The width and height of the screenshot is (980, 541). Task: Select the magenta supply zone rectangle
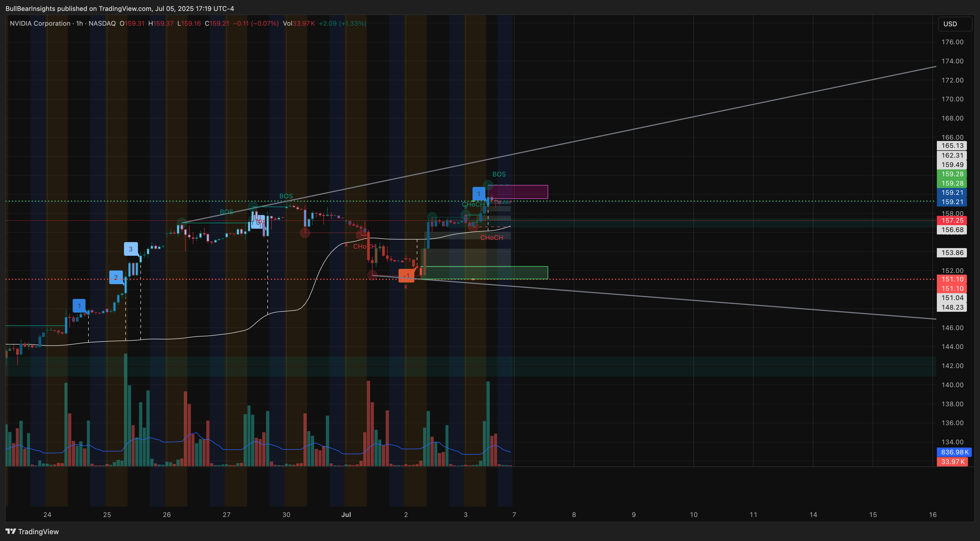518,192
